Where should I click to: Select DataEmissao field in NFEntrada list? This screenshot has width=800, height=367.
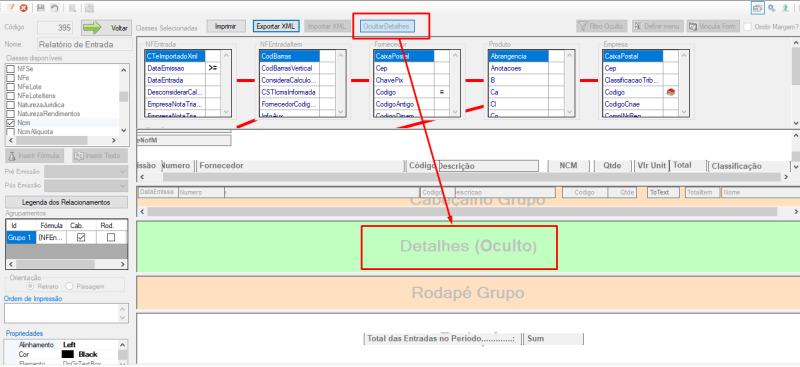pyautogui.click(x=176, y=68)
